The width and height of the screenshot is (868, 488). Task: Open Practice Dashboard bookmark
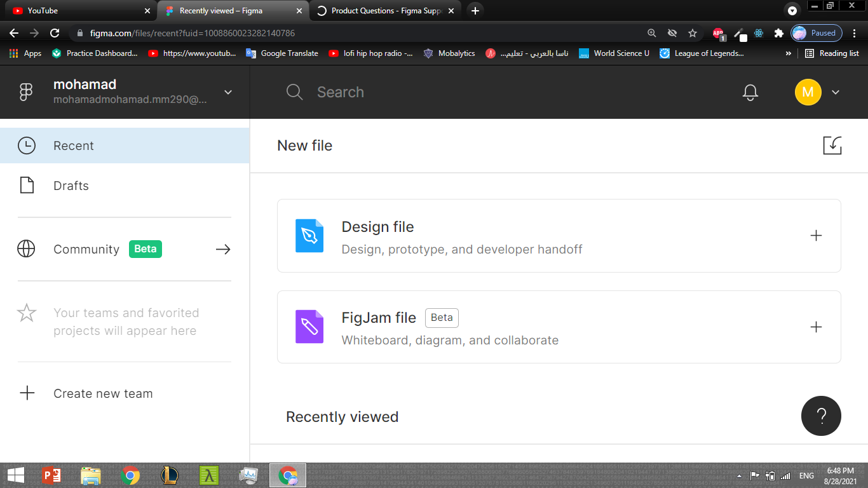pyautogui.click(x=95, y=53)
